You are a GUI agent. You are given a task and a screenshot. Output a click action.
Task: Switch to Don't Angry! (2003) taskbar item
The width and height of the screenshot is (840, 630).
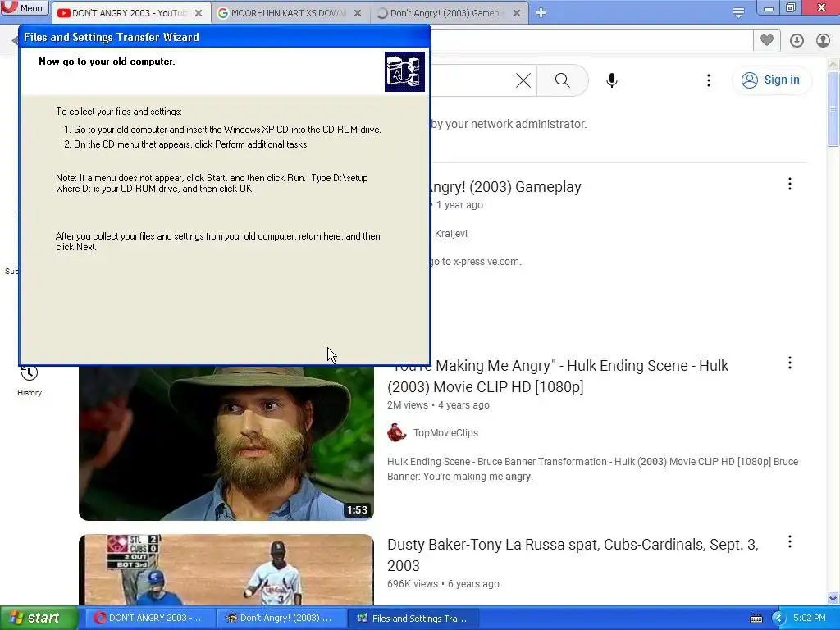[281, 619]
